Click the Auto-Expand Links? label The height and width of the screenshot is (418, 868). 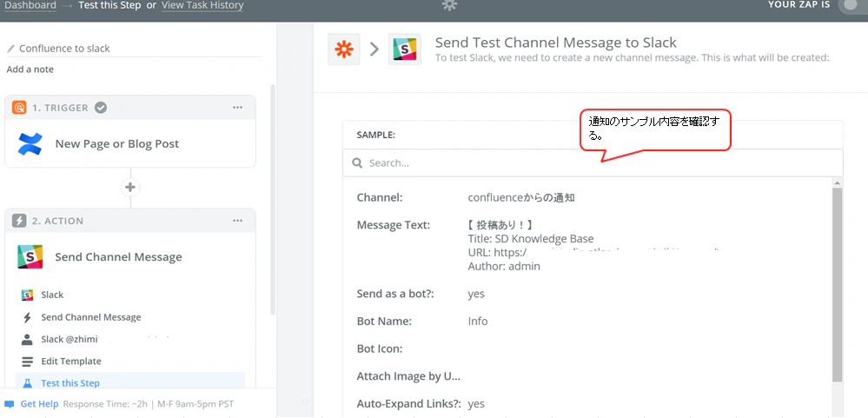tap(409, 403)
